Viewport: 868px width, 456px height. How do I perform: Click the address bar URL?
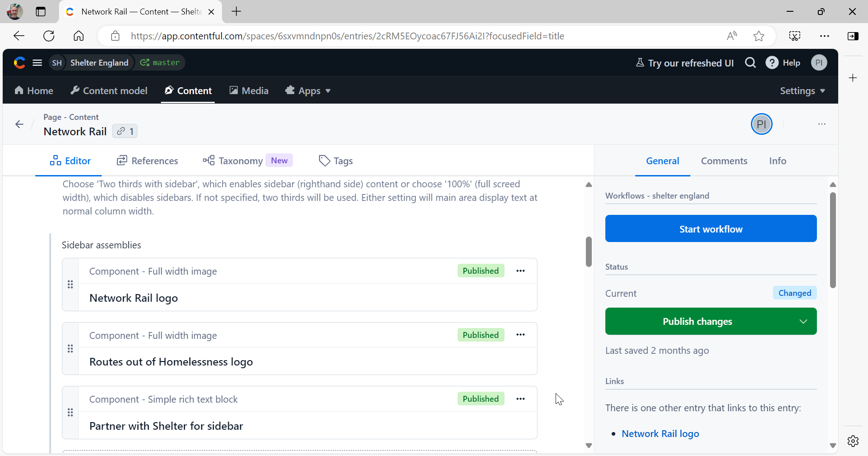click(347, 36)
